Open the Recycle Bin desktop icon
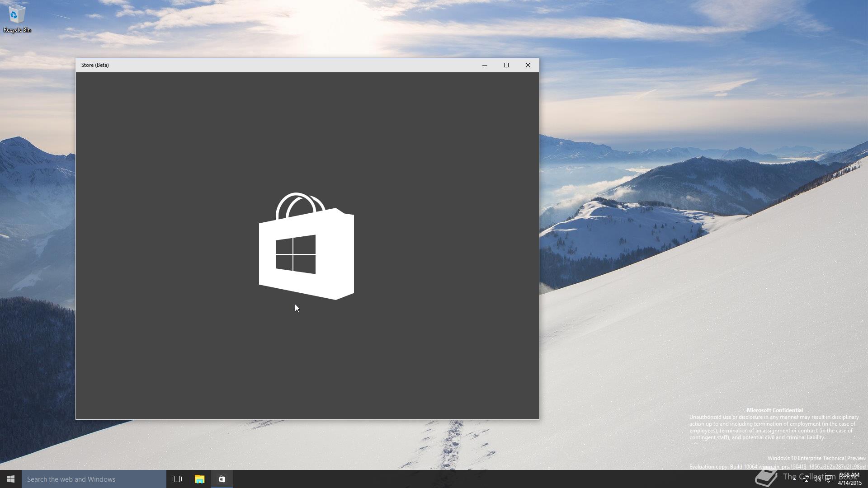This screenshot has width=868, height=488. tap(17, 19)
